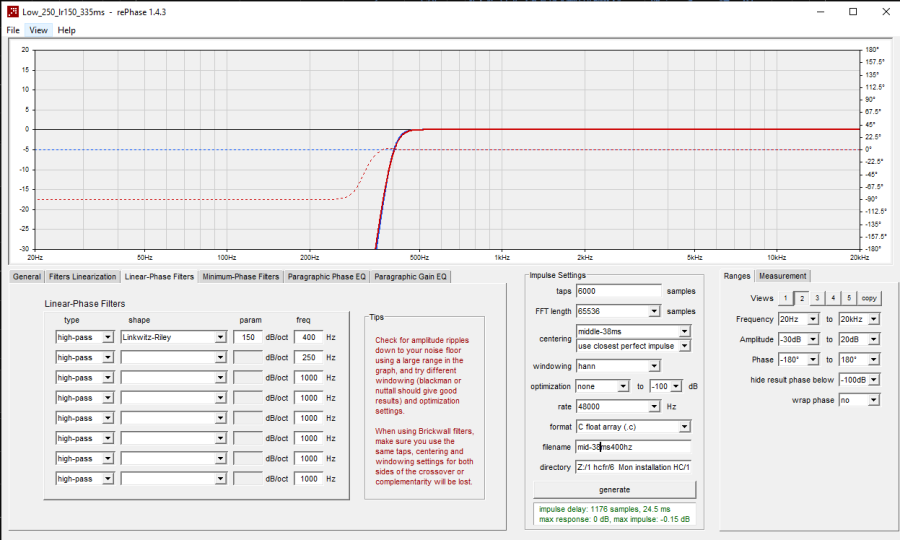
Task: Open the Frequency start dropdown 20Hz
Action: pyautogui.click(x=798, y=319)
